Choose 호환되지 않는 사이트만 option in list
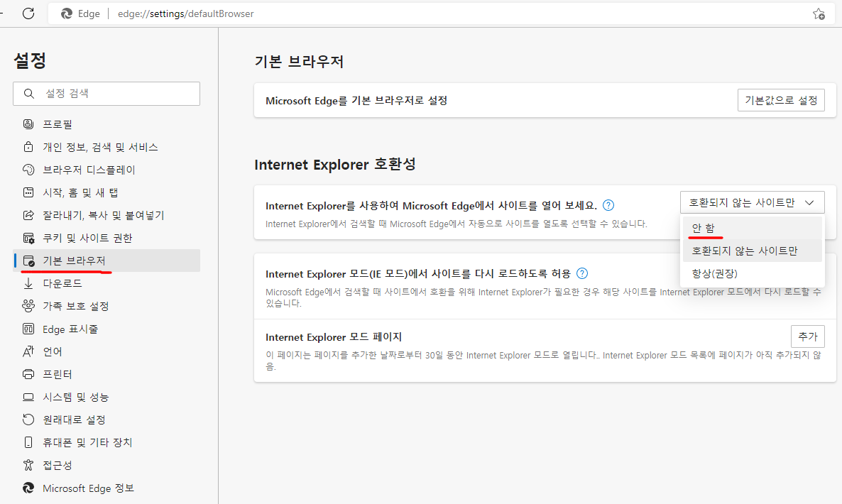 tap(752, 251)
